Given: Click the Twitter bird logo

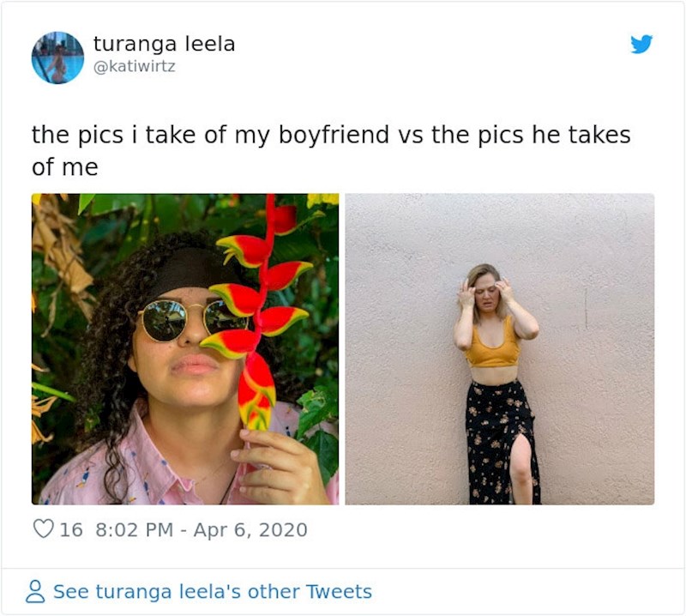Looking at the screenshot, I should click(641, 45).
